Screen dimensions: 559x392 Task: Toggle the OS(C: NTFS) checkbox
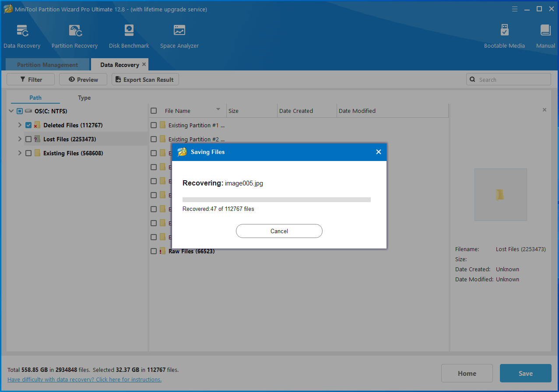(x=20, y=111)
